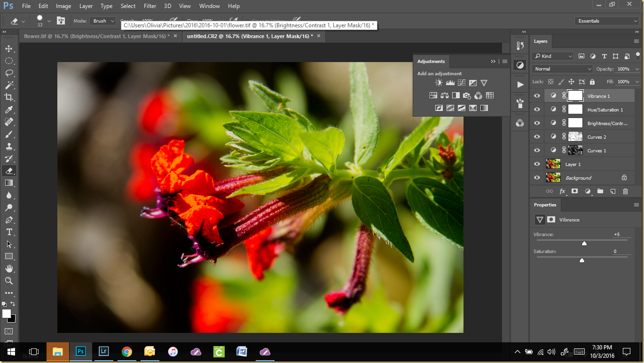Switch to the flower.tif document tab
This screenshot has width=644, height=363.
pyautogui.click(x=96, y=36)
